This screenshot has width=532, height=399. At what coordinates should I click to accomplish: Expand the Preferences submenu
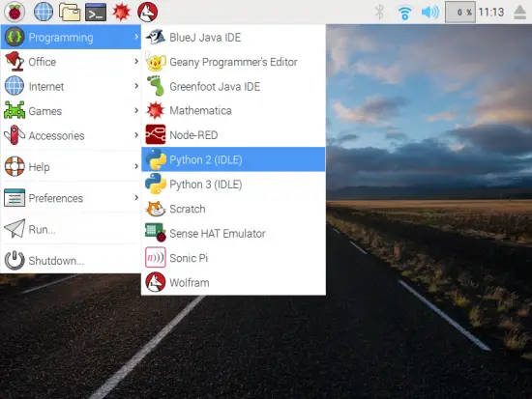pyautogui.click(x=71, y=198)
